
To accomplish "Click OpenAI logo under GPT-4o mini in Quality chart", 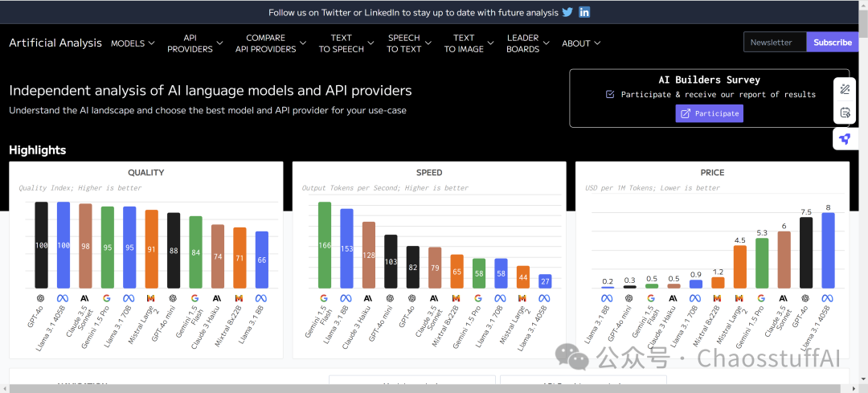I will (x=174, y=297).
